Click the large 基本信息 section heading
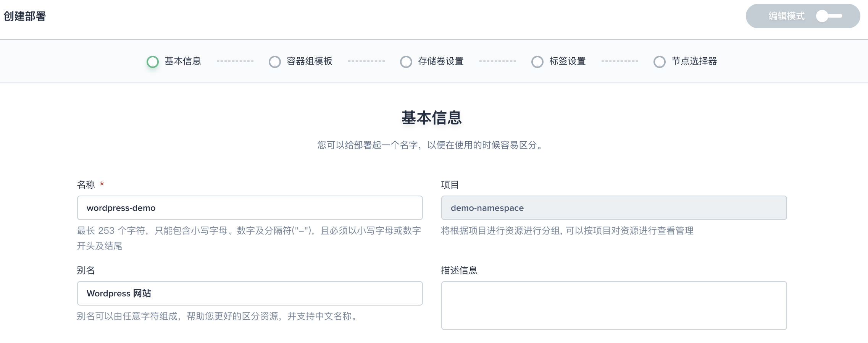Viewport: 868px width, 343px height. click(432, 118)
